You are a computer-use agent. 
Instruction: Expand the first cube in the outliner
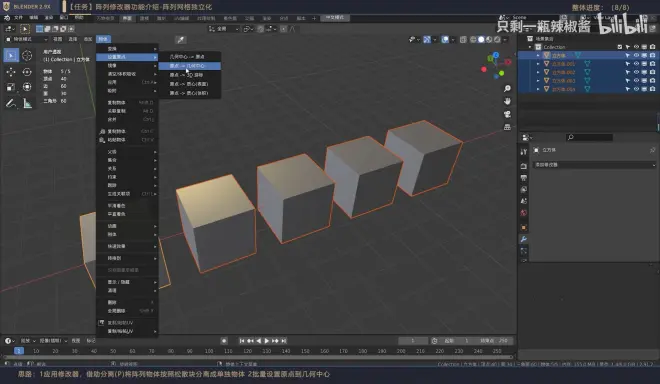538,55
